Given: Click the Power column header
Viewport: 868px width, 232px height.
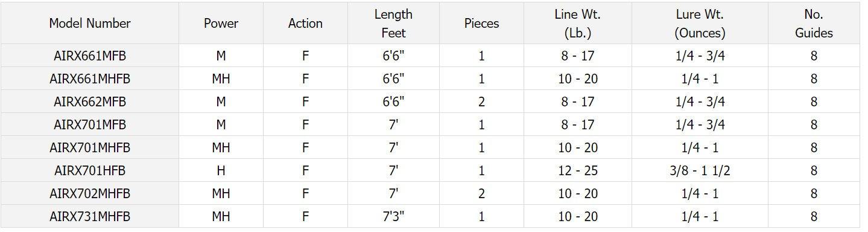Looking at the screenshot, I should point(221,23).
